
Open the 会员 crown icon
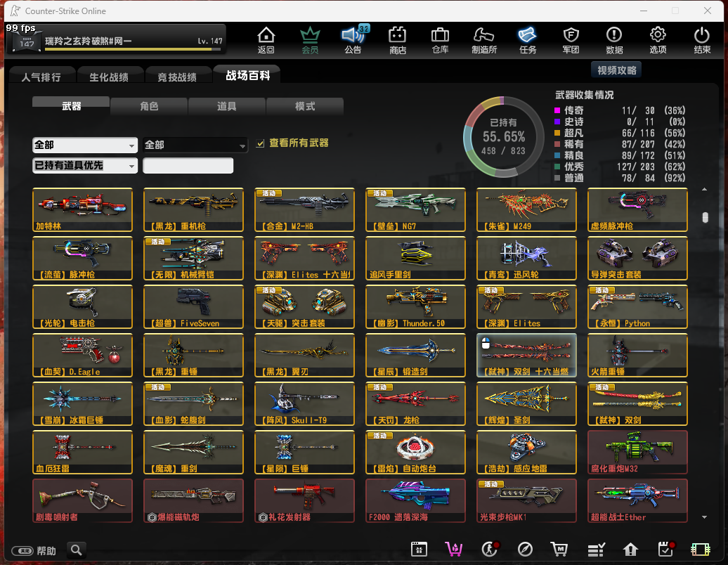click(310, 40)
